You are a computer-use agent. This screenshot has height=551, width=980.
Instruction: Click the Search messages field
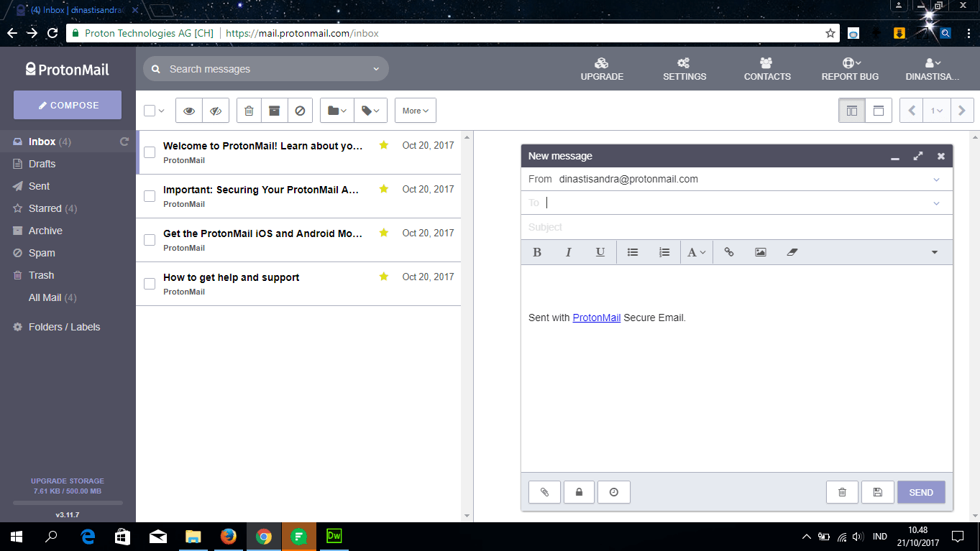click(x=266, y=69)
